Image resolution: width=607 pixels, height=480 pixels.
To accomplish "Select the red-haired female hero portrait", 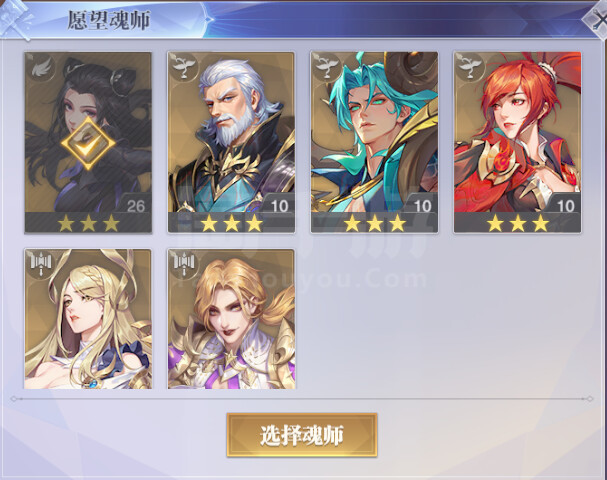I will (518, 142).
